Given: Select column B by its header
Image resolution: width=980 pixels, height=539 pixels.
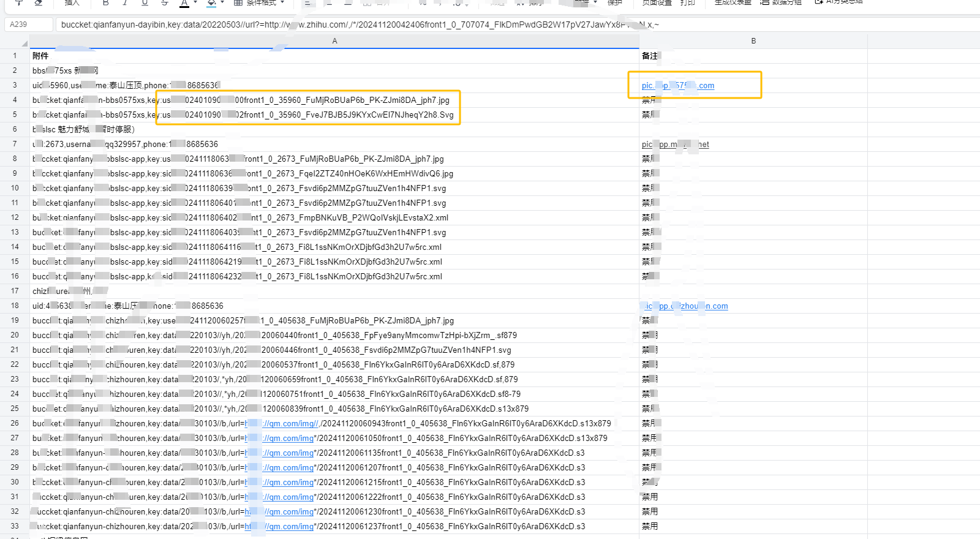Looking at the screenshot, I should pyautogui.click(x=753, y=41).
